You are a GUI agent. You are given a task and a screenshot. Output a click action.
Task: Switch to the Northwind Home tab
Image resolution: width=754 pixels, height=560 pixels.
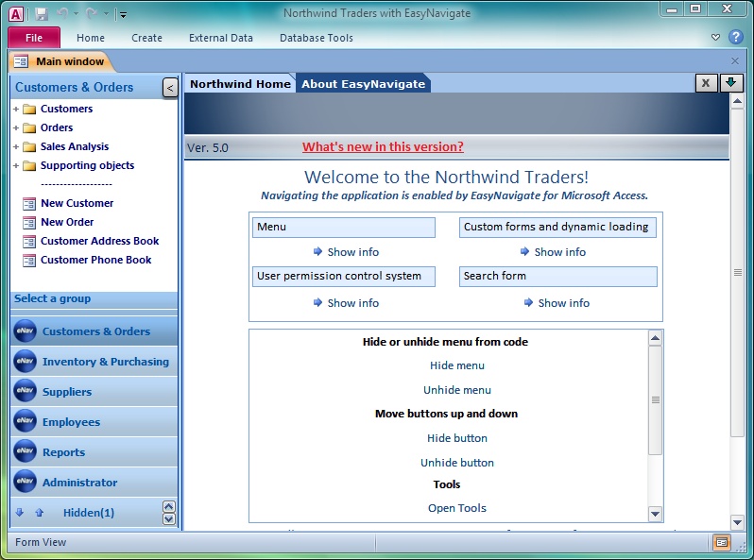(x=240, y=84)
